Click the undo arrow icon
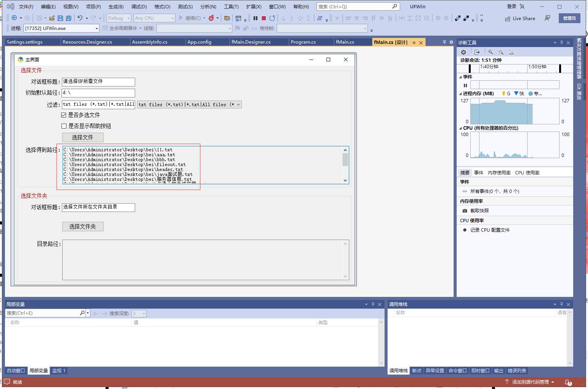This screenshot has height=389, width=588. coord(80,18)
